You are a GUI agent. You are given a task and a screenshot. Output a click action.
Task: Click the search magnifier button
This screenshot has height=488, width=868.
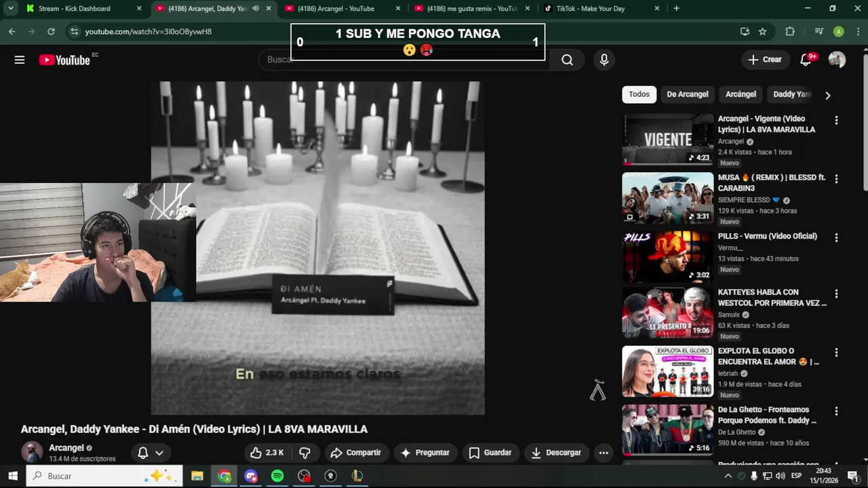[567, 60]
